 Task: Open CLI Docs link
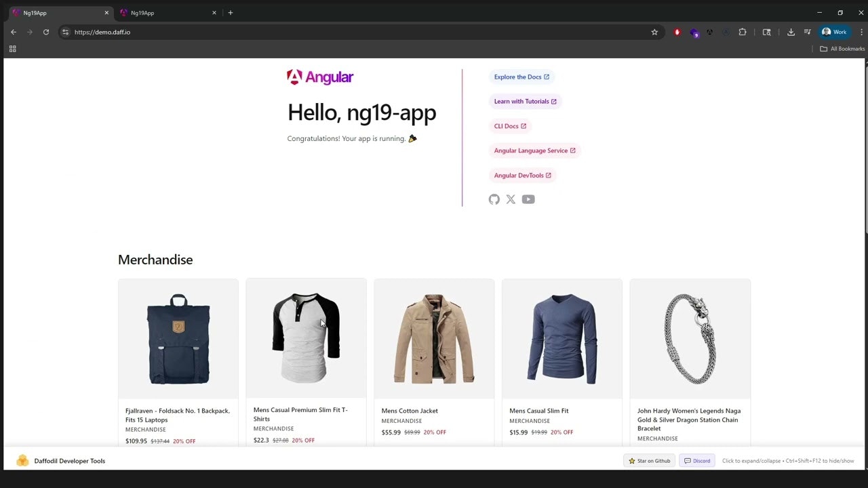pos(510,126)
